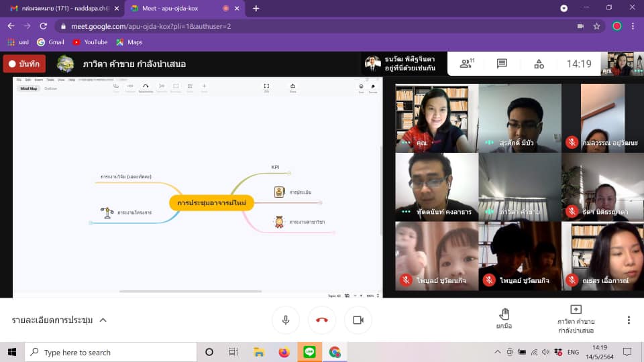Screen dimensions: 644x362
Task: Bookmark this page with the star icon
Action: tap(596, 26)
